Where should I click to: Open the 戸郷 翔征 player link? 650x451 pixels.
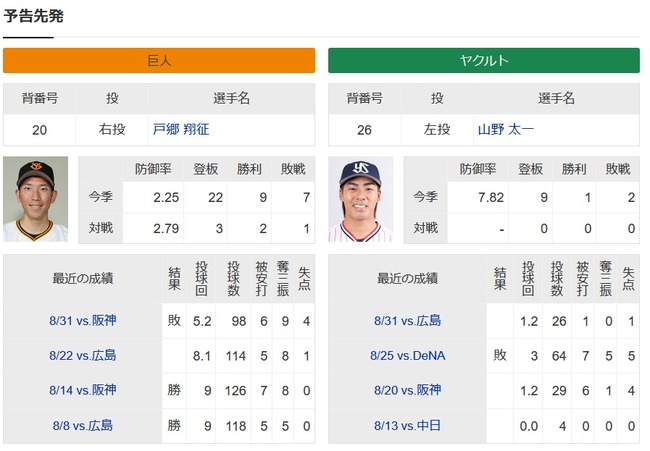pos(181,129)
